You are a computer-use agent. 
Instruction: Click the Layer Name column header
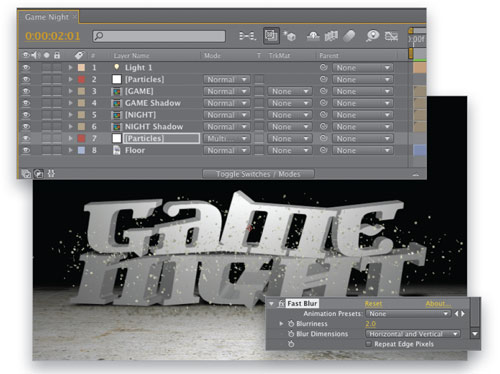point(131,56)
